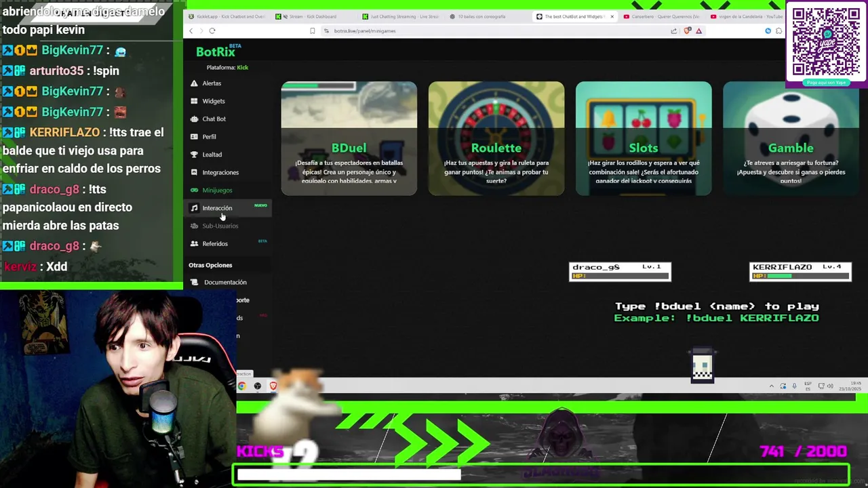Click the Referidos people icon in the sidebar

pyautogui.click(x=194, y=243)
